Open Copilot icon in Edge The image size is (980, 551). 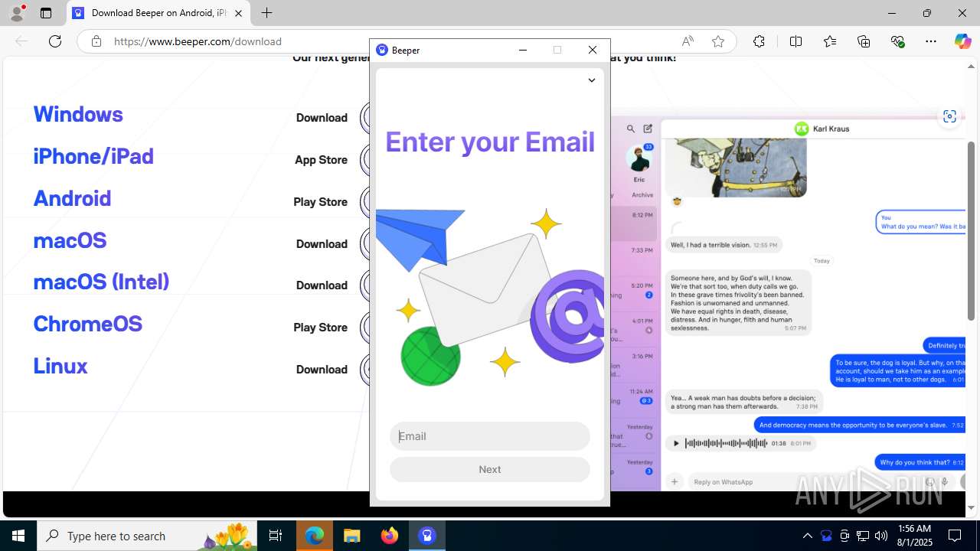962,41
